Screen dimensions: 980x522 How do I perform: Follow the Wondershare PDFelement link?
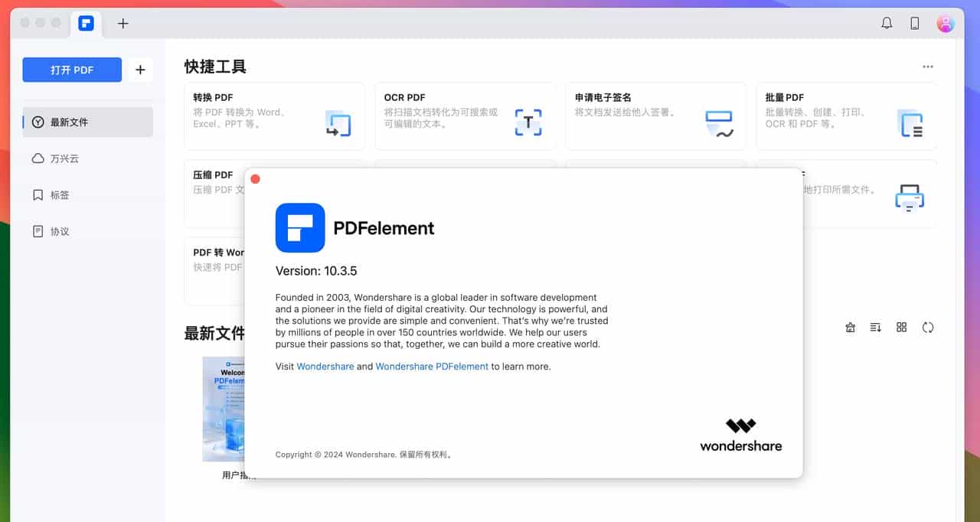pos(432,367)
